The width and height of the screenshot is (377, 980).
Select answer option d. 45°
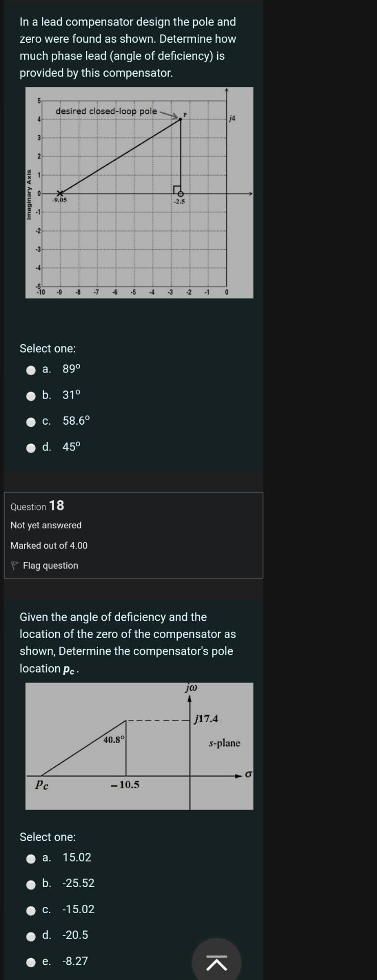point(32,448)
